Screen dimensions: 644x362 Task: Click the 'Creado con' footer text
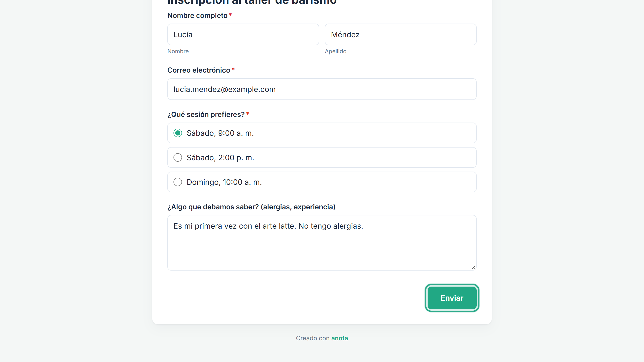tap(313, 338)
